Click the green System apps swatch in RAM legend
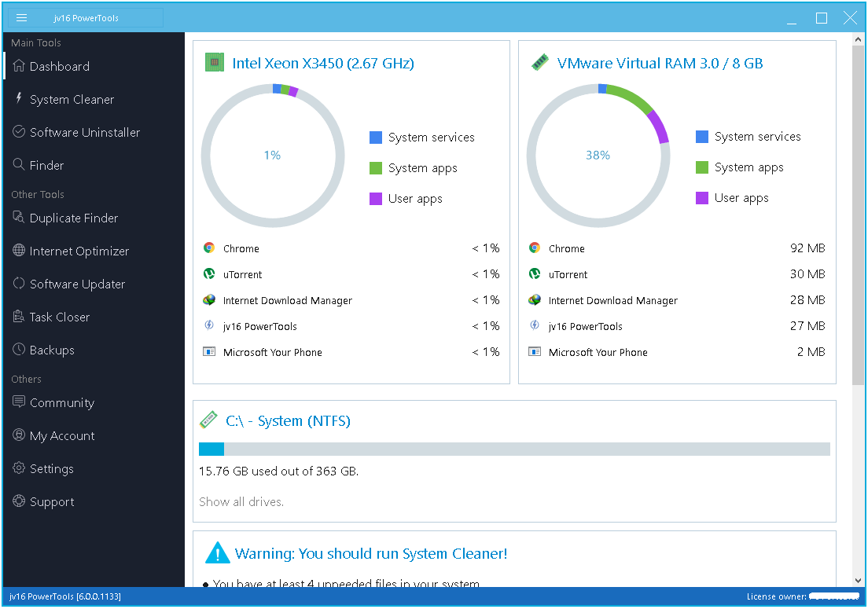This screenshot has width=868, height=609. tap(702, 167)
